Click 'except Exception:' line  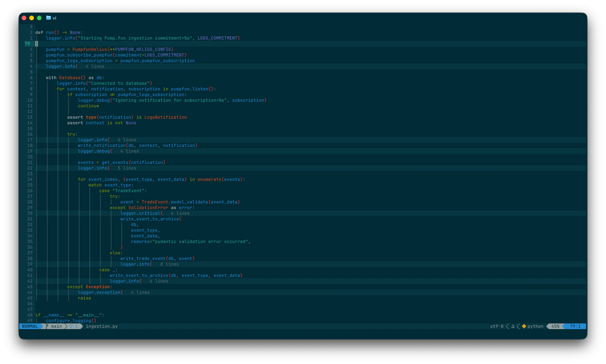tap(89, 287)
